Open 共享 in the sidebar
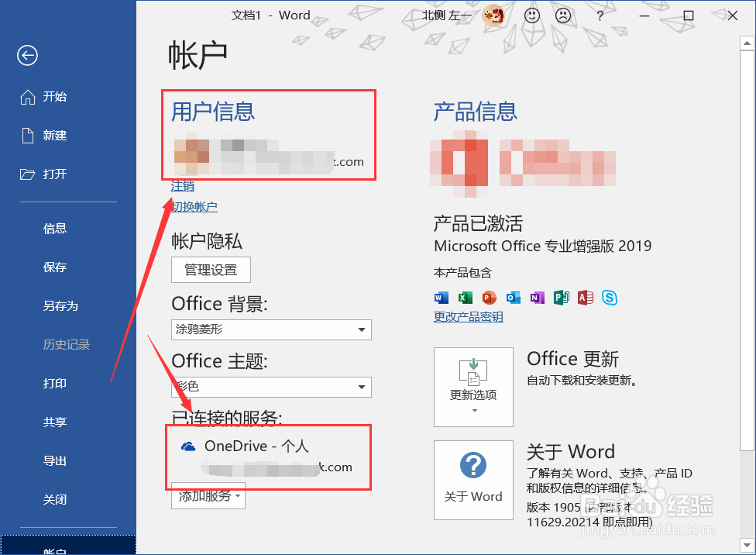Viewport: 756px width, 555px height. 54,422
